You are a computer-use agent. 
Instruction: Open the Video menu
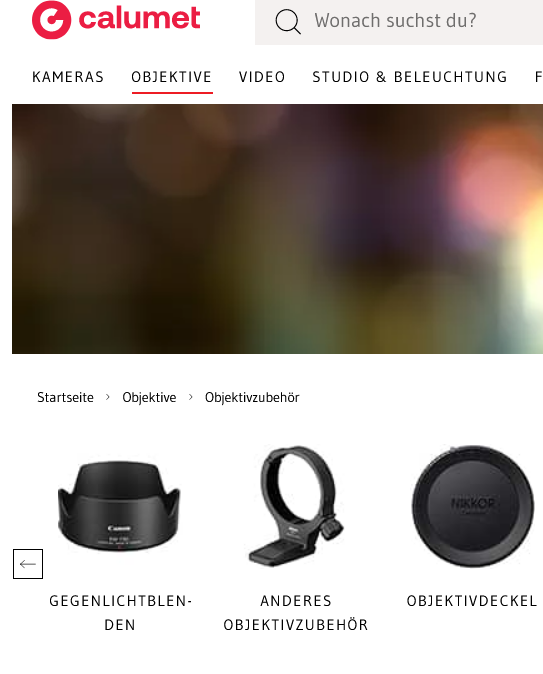click(x=262, y=77)
